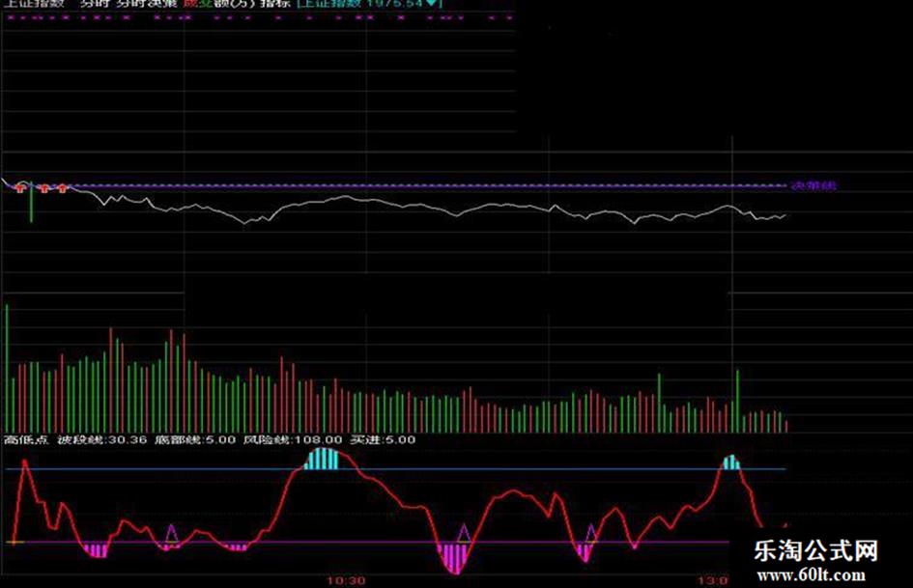Select the 高低点 indicator title
The height and width of the screenshot is (588, 913).
[26, 439]
